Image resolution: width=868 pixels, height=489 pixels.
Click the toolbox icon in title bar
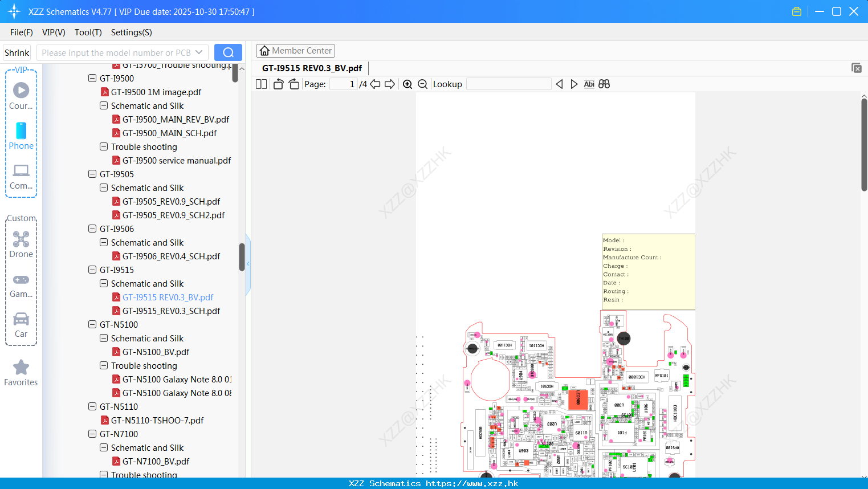click(797, 11)
